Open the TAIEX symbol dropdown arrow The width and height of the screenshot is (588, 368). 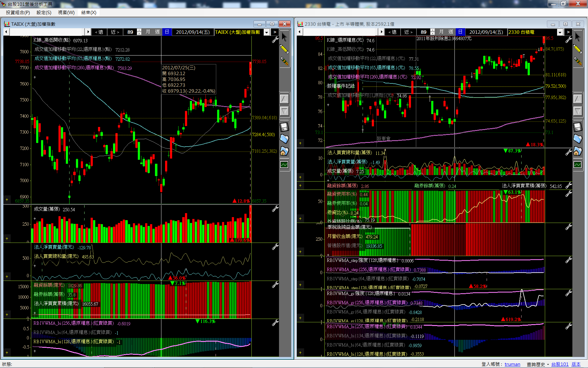pyautogui.click(x=267, y=32)
